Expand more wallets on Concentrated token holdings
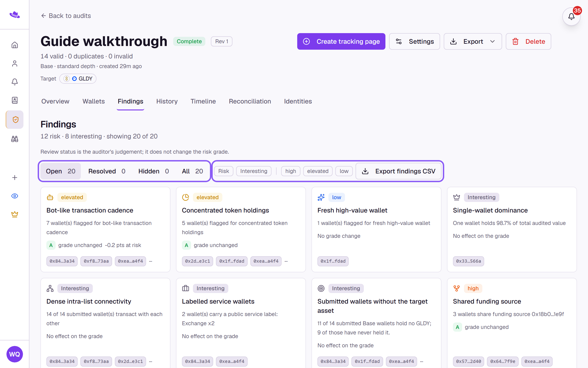The image size is (588, 368). (x=286, y=261)
